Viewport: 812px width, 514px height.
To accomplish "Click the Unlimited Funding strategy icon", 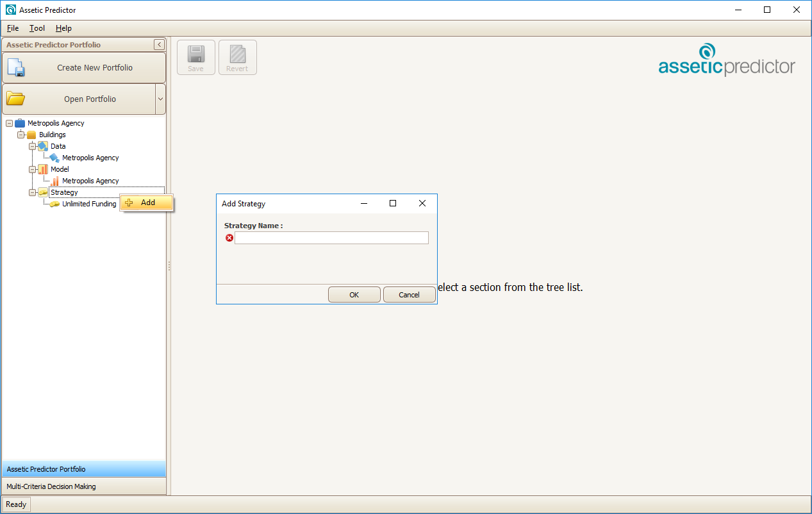I will pos(54,204).
